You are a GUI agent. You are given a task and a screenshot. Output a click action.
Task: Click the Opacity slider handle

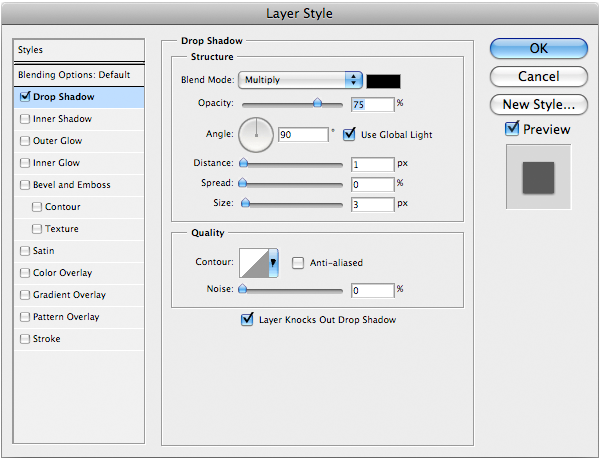[318, 102]
